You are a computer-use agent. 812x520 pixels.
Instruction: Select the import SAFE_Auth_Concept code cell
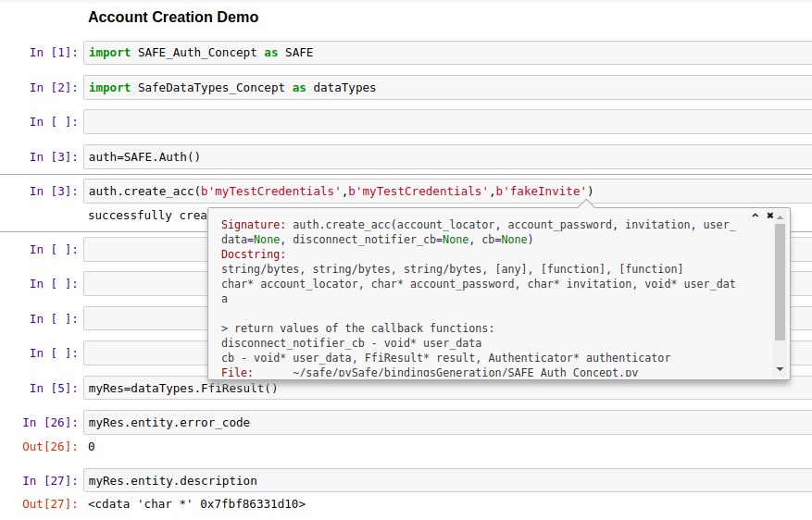pos(444,53)
